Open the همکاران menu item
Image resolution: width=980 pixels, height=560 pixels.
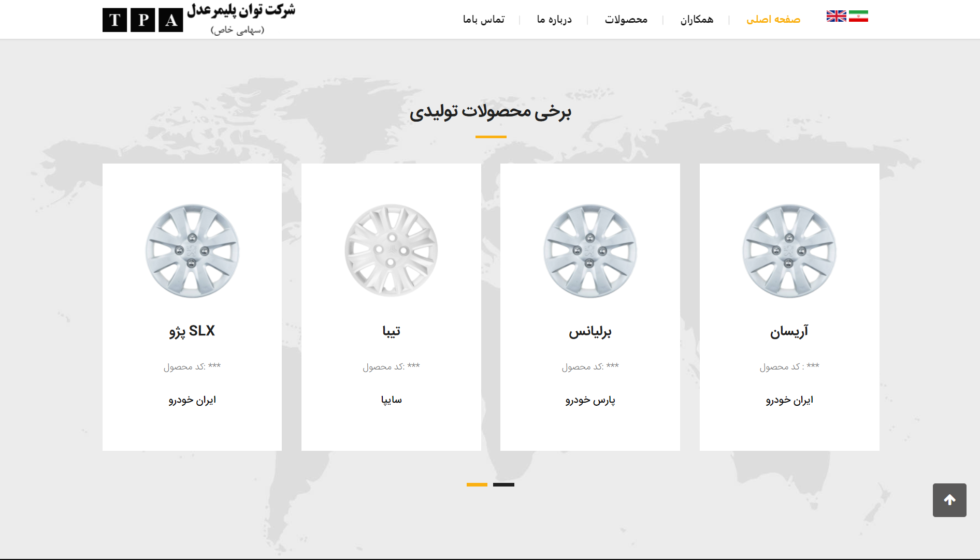pos(697,20)
